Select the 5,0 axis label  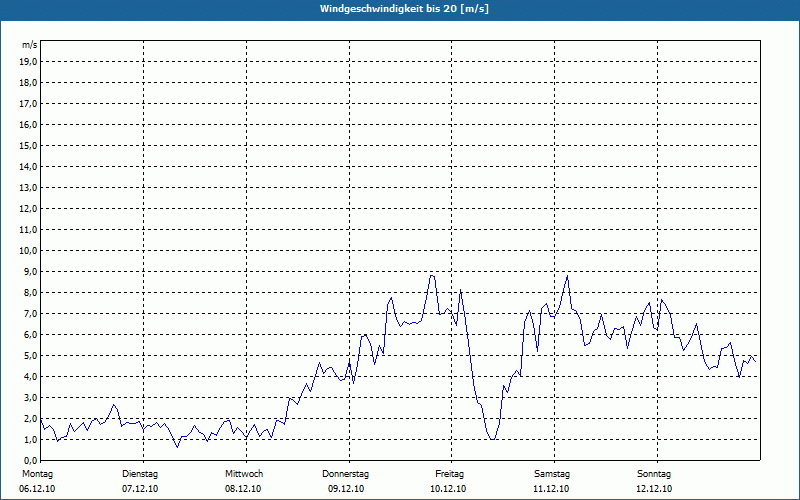point(30,356)
